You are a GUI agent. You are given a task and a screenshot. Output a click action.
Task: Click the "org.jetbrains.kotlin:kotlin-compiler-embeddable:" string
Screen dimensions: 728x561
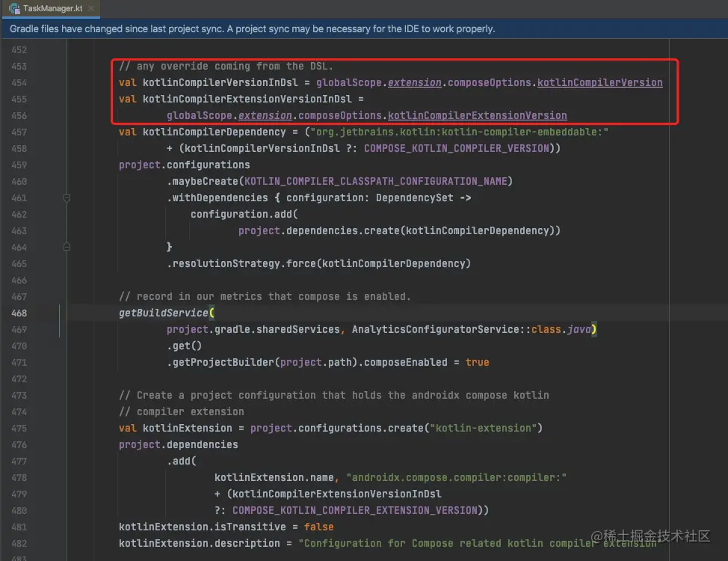click(459, 132)
